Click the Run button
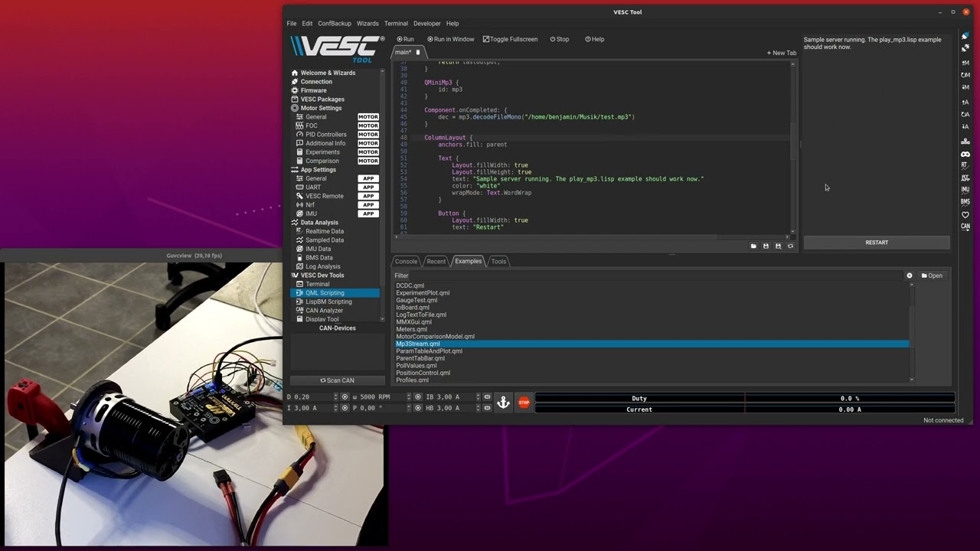This screenshot has height=551, width=980. point(406,39)
